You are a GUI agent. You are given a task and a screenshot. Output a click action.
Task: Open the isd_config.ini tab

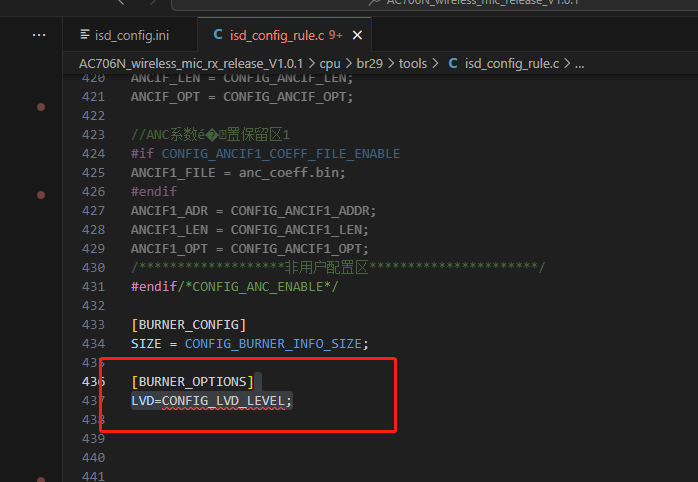click(x=130, y=35)
